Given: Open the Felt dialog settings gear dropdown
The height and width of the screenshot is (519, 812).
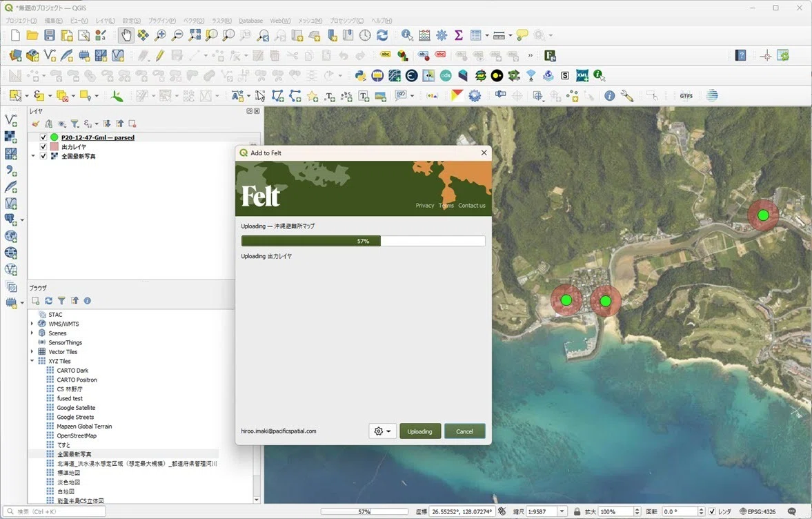Looking at the screenshot, I should pyautogui.click(x=382, y=431).
